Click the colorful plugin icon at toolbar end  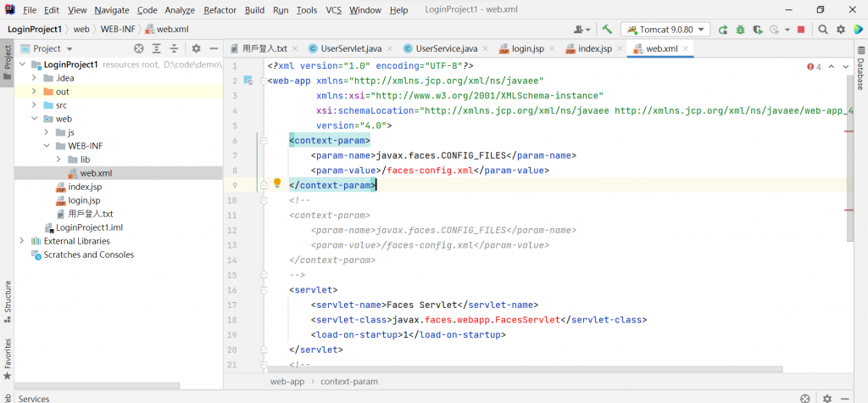[x=858, y=30]
